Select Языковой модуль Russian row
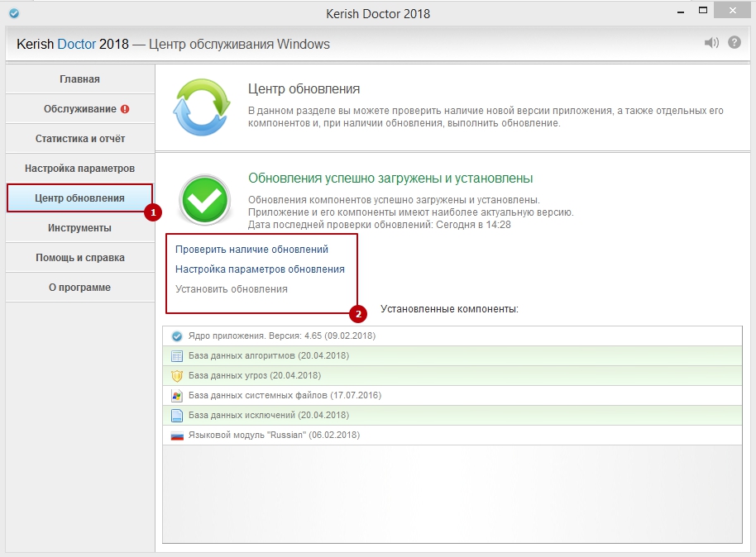Viewport: 756px width, 557px height. tap(452, 435)
